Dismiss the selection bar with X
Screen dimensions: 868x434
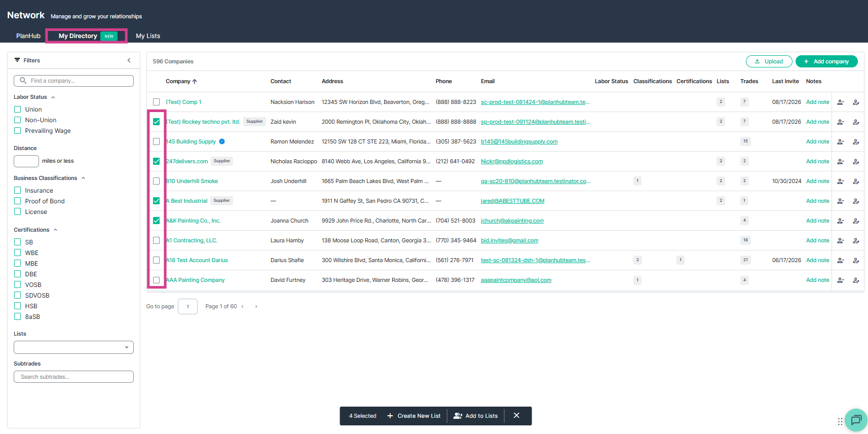pos(516,416)
